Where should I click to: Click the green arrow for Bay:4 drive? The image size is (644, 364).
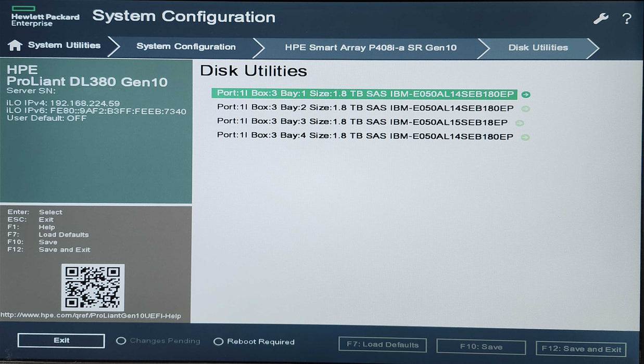tap(525, 136)
